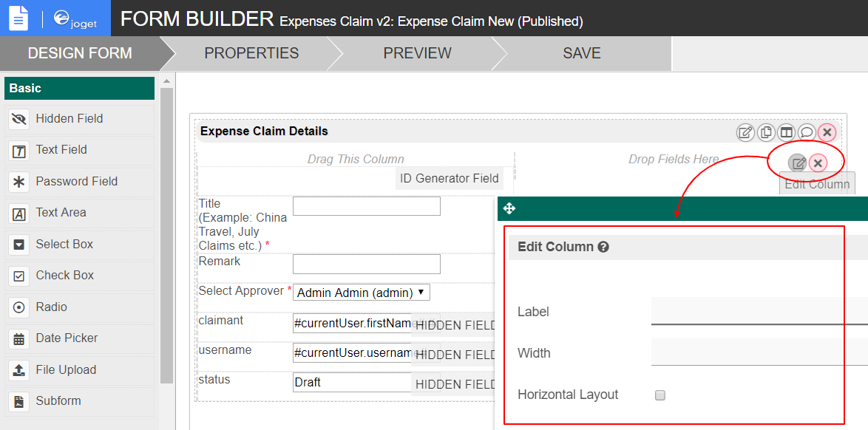The width and height of the screenshot is (868, 430).
Task: Toggle the Horizontal Layout checkbox
Action: point(660,395)
